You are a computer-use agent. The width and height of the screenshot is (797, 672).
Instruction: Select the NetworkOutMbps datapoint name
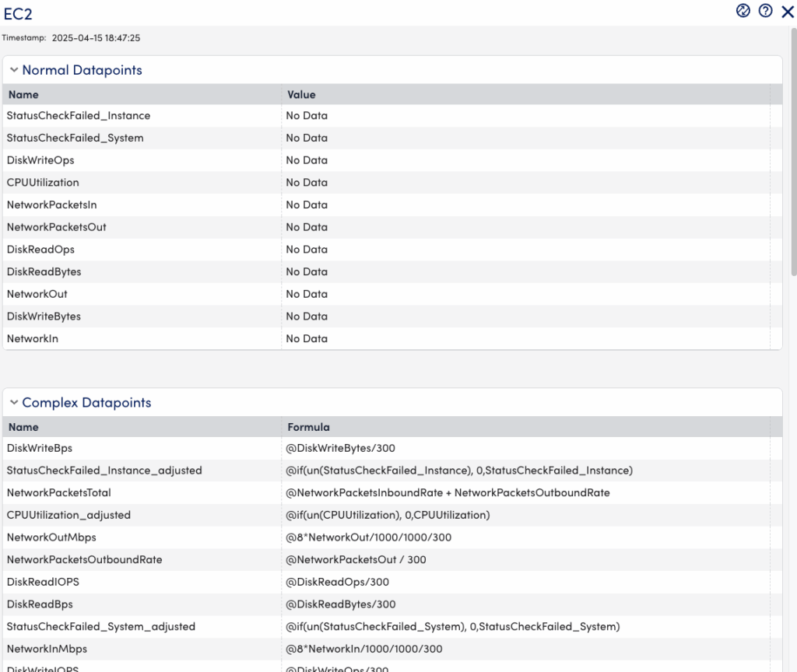click(51, 538)
